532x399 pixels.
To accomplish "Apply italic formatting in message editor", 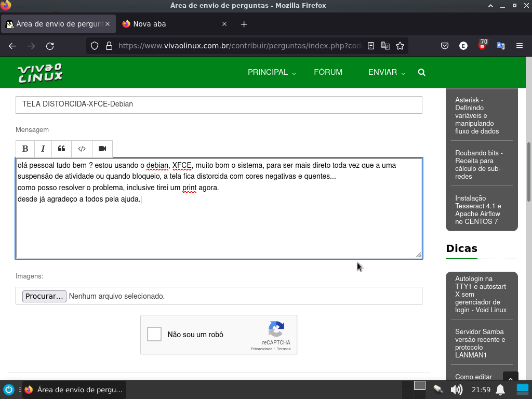I will pyautogui.click(x=43, y=149).
